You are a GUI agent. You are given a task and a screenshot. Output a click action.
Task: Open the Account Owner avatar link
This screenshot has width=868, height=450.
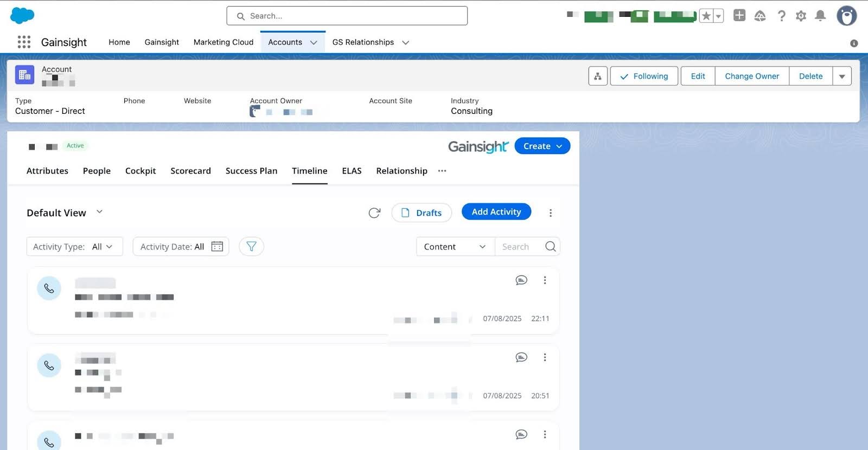255,111
